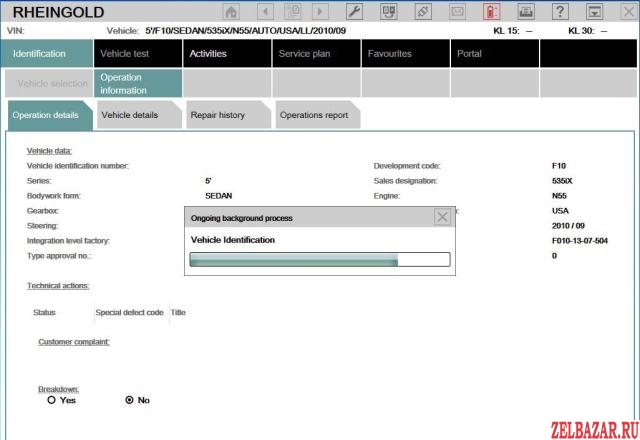Switch to Operations report tab
Screen dimensions: 640x440
tap(318, 115)
